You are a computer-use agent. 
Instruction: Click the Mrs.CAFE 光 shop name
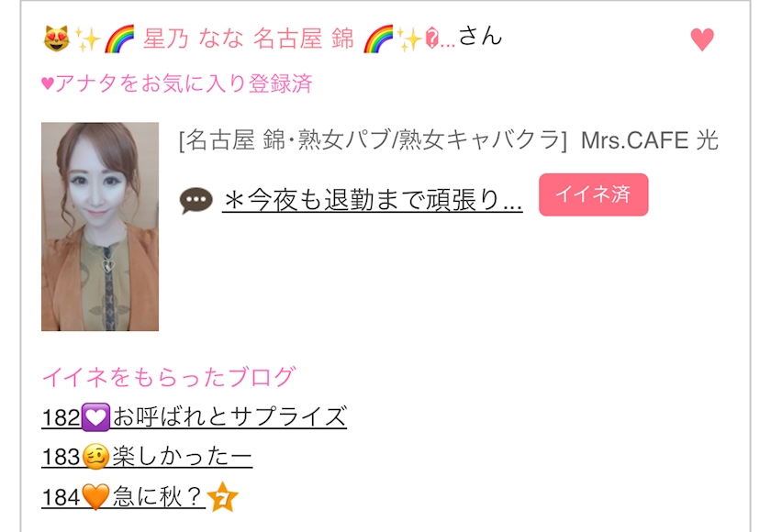(x=650, y=140)
